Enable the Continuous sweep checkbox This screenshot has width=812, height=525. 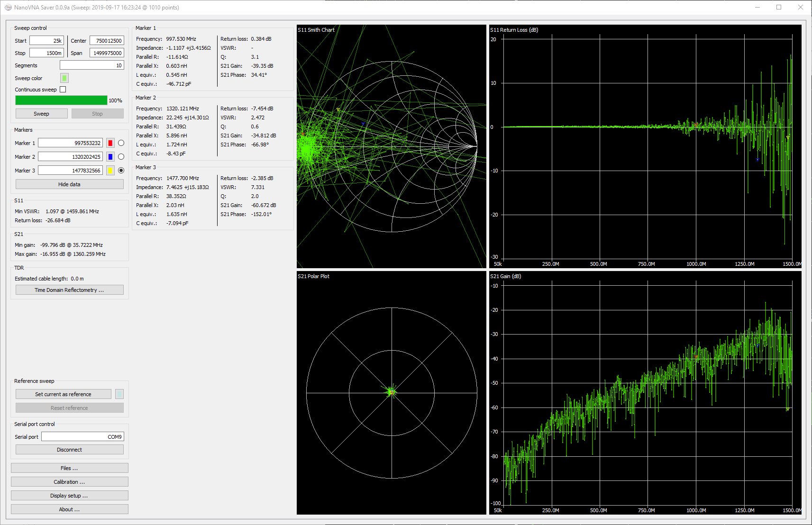coord(63,90)
